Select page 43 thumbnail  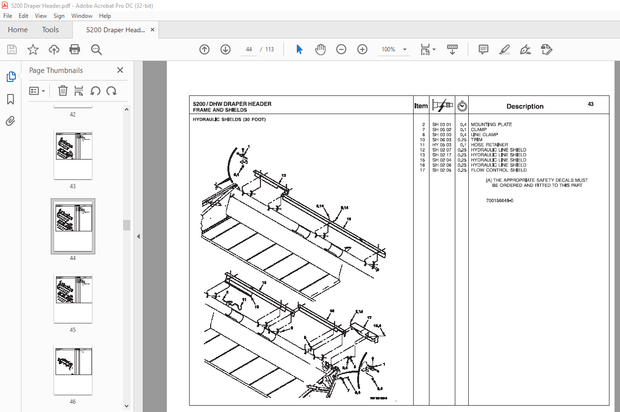point(73,155)
